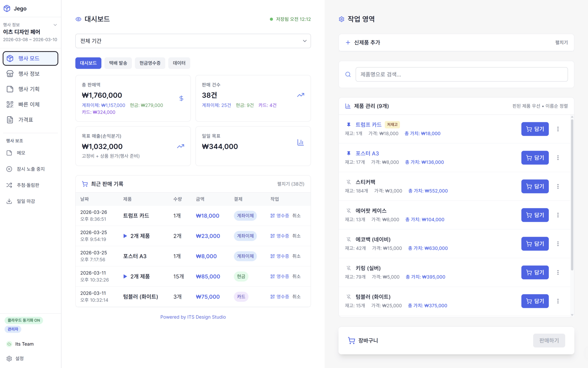Open the three-dot menu for 에어팟 케이스
The image size is (588, 368).
558,215
